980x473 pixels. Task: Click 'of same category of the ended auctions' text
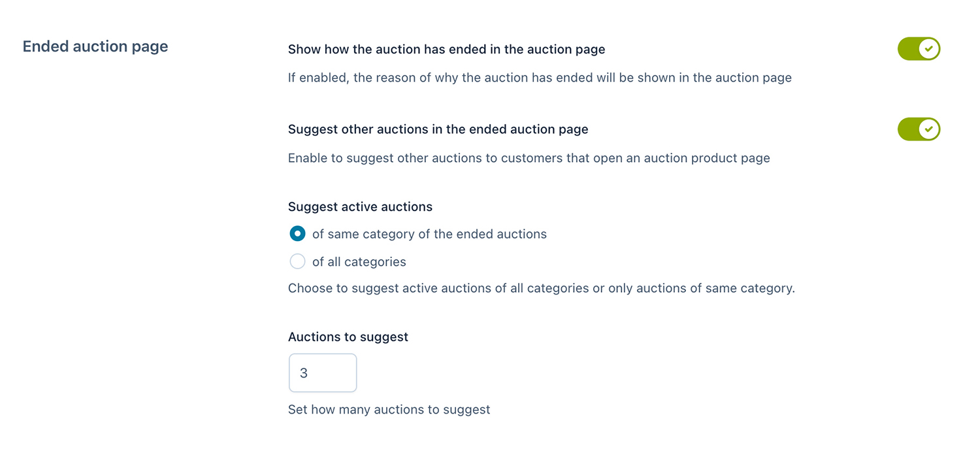click(x=429, y=234)
